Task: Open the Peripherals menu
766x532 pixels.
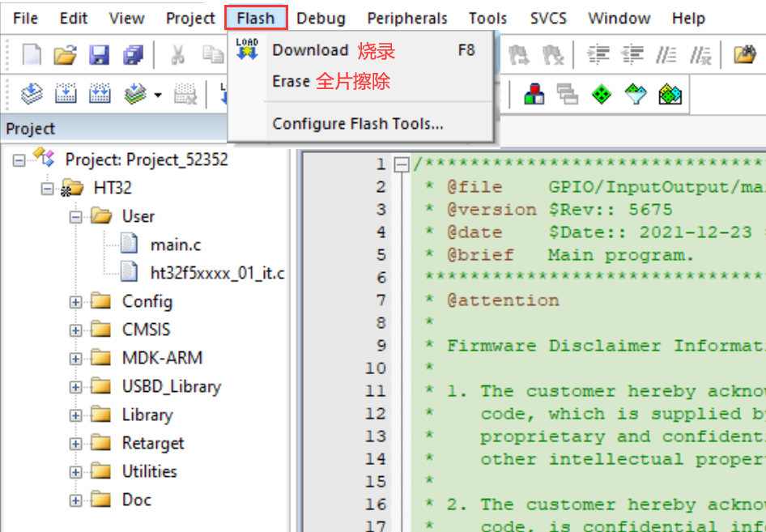Action: click(x=406, y=18)
